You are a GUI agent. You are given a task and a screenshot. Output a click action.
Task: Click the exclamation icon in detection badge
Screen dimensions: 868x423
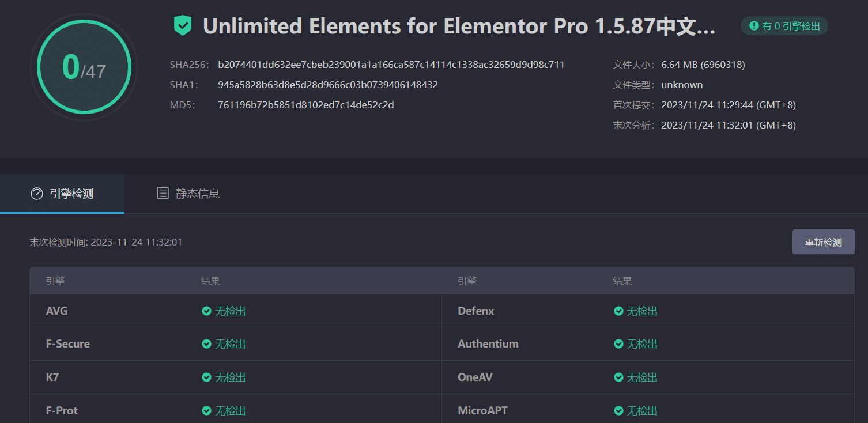click(754, 26)
